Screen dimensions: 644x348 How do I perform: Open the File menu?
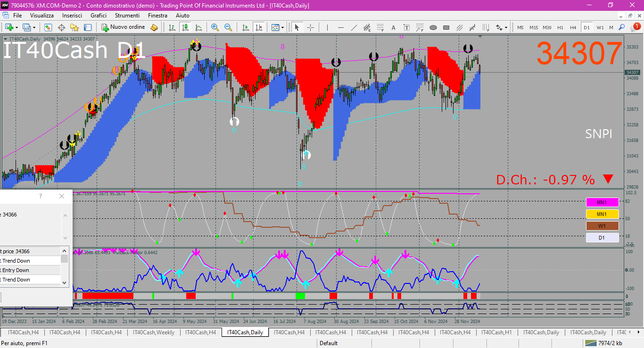(x=17, y=15)
